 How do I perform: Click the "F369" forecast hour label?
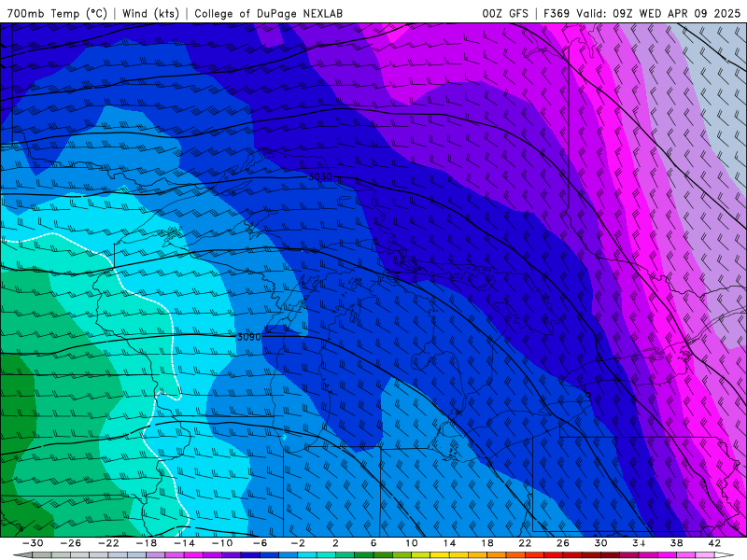557,13
